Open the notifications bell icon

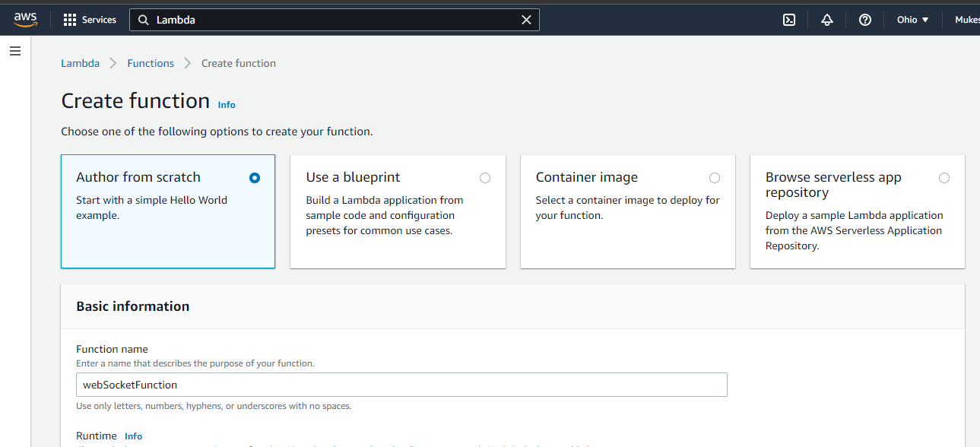(826, 19)
